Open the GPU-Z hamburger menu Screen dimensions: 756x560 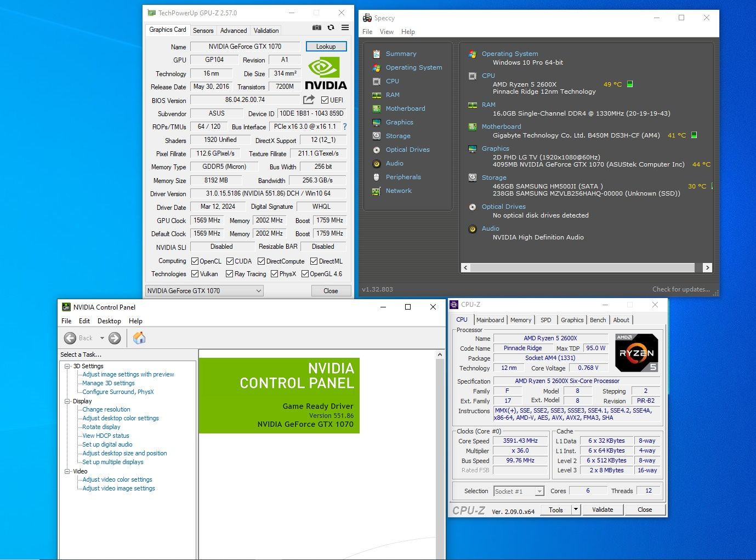pyautogui.click(x=345, y=27)
